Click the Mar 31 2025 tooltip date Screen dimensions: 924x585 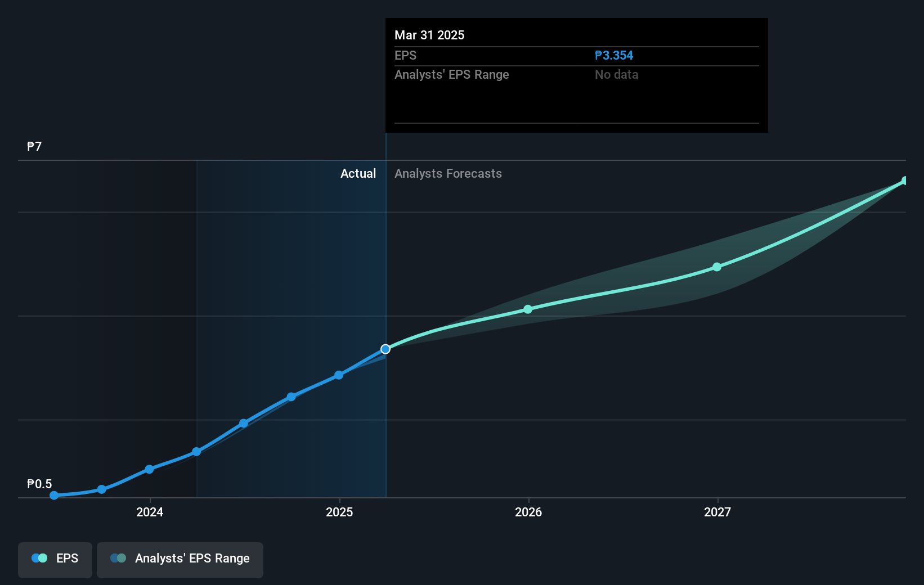pyautogui.click(x=429, y=35)
